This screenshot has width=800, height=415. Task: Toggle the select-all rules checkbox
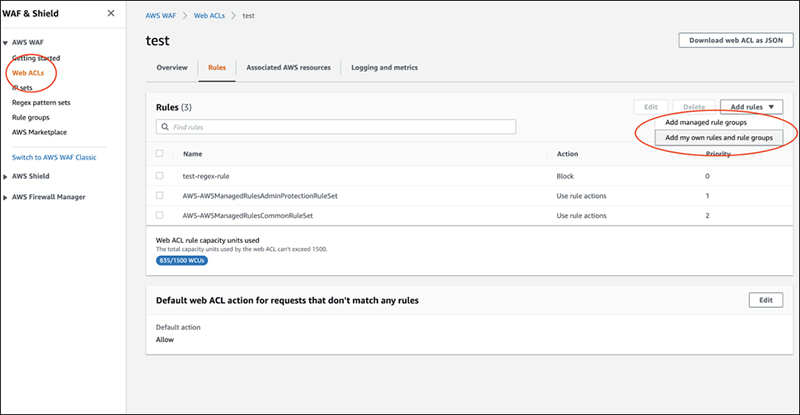(160, 153)
